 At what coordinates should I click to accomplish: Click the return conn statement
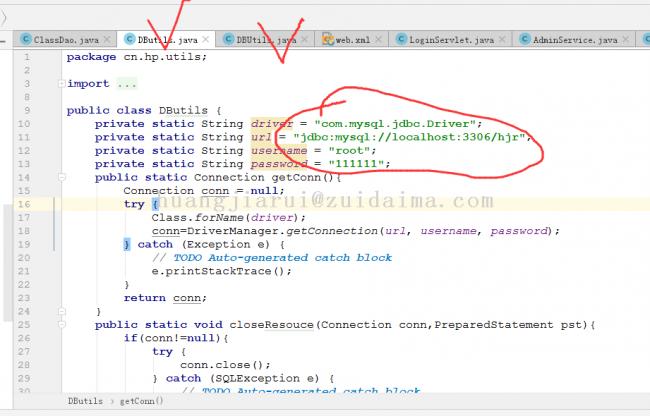(165, 298)
